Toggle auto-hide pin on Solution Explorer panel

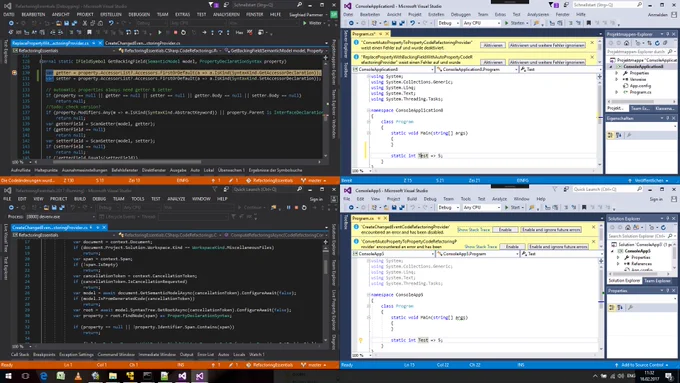coord(668,219)
